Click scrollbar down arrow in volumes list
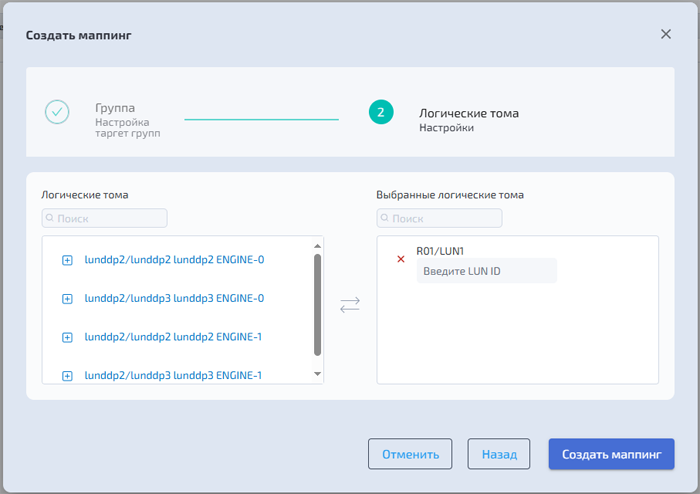The height and width of the screenshot is (494, 700). [317, 374]
